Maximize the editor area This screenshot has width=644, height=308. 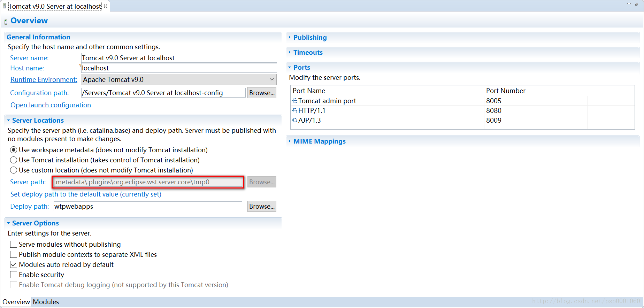[637, 4]
